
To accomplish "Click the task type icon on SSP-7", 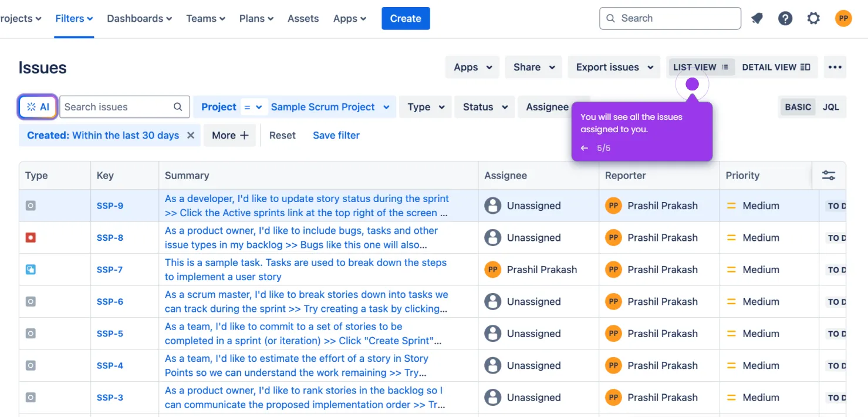I will [31, 269].
